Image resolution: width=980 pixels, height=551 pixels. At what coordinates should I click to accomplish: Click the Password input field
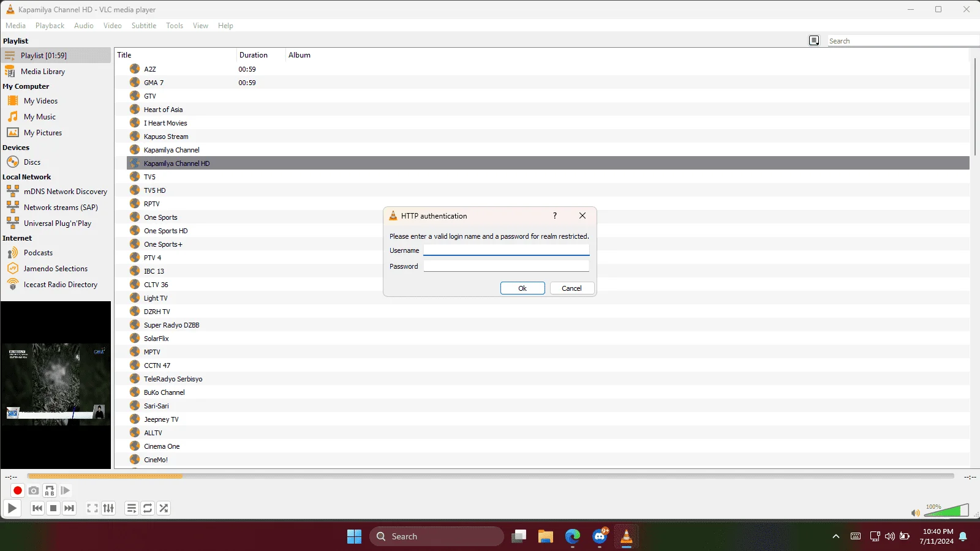[507, 266]
